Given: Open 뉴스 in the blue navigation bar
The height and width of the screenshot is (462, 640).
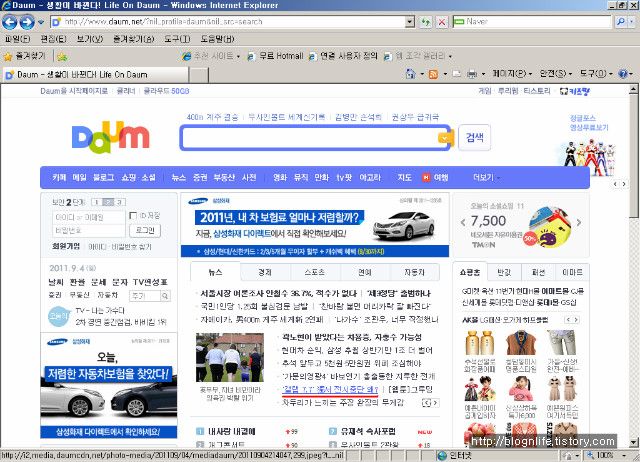Looking at the screenshot, I should point(178,177).
